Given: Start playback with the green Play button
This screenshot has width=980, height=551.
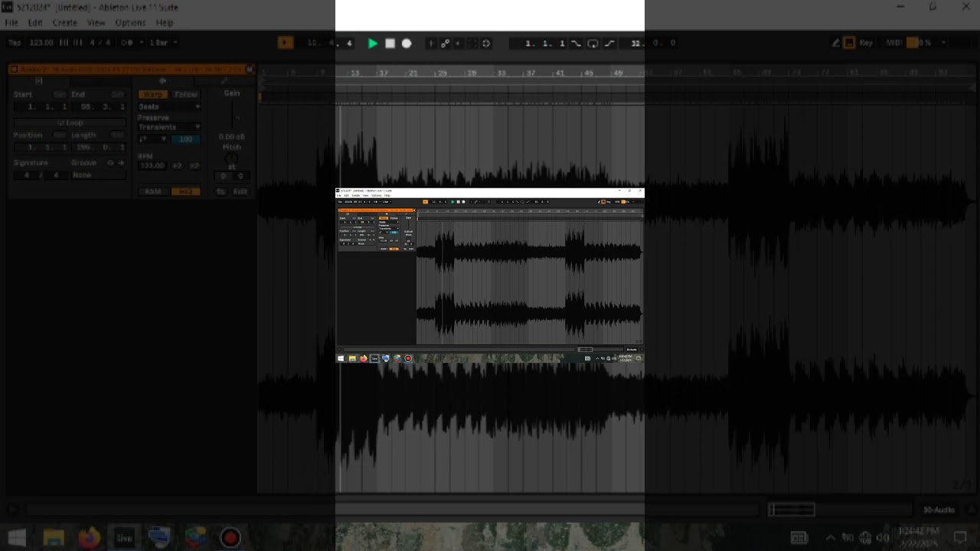Looking at the screenshot, I should point(372,44).
